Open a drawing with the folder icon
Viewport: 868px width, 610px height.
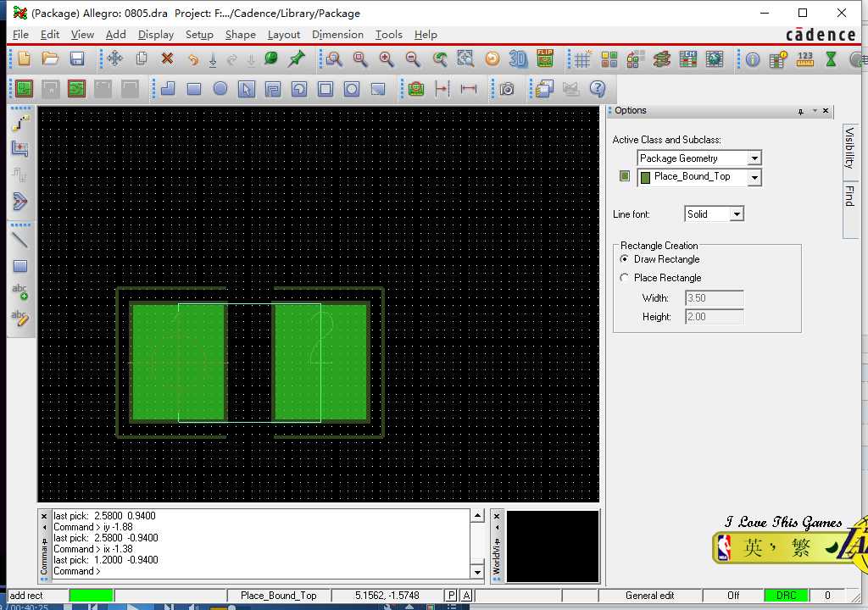50,58
